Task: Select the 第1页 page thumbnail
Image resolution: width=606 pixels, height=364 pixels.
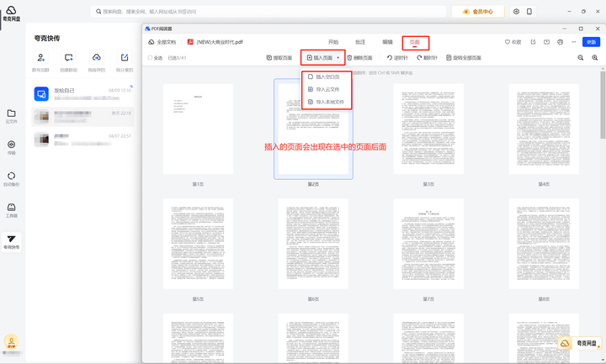Action: [x=198, y=129]
